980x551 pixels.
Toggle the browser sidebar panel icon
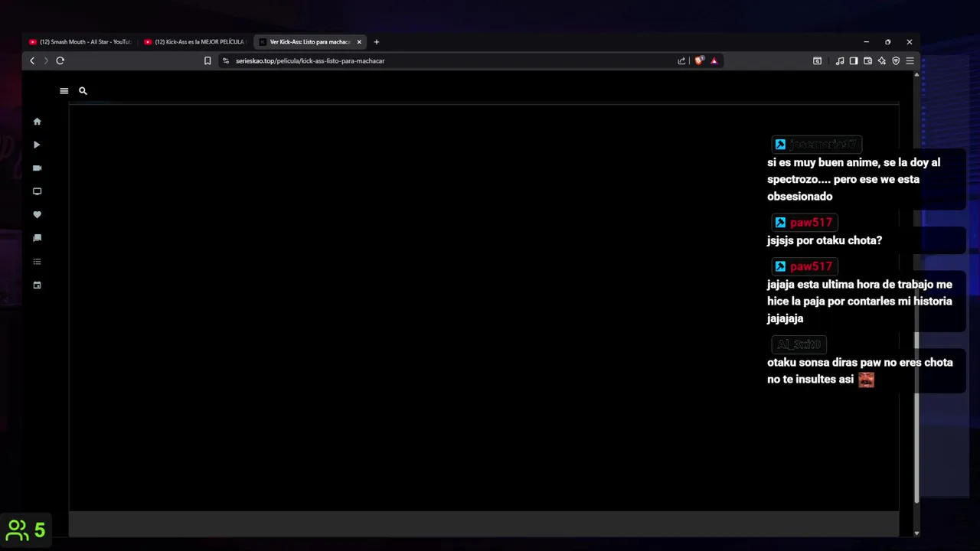point(854,60)
